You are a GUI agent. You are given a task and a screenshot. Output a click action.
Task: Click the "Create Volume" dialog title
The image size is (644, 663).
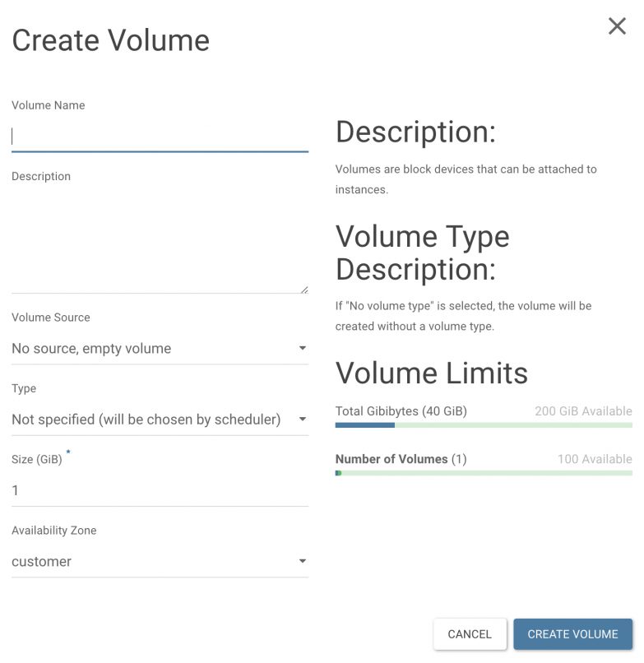pyautogui.click(x=111, y=40)
